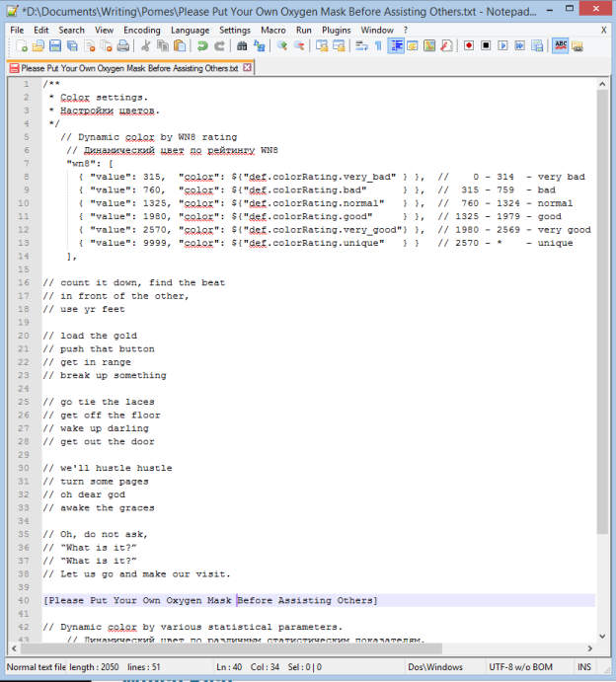
Task: Toggle spell check ABC button
Action: point(560,46)
